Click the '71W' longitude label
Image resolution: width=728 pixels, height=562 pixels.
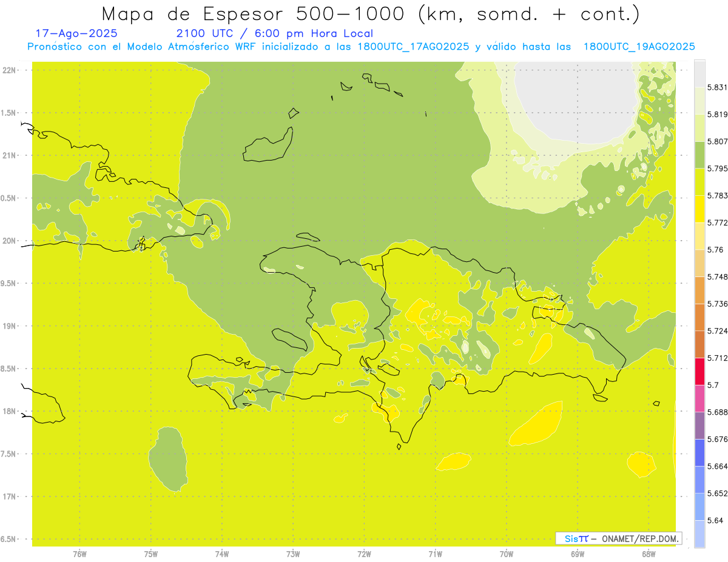pos(435,554)
